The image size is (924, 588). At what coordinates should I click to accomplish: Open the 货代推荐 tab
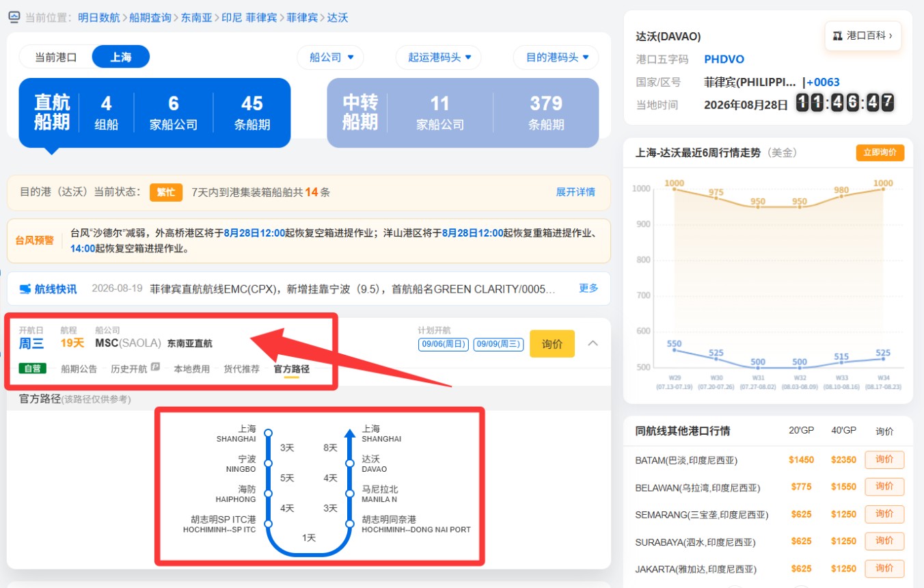point(242,369)
